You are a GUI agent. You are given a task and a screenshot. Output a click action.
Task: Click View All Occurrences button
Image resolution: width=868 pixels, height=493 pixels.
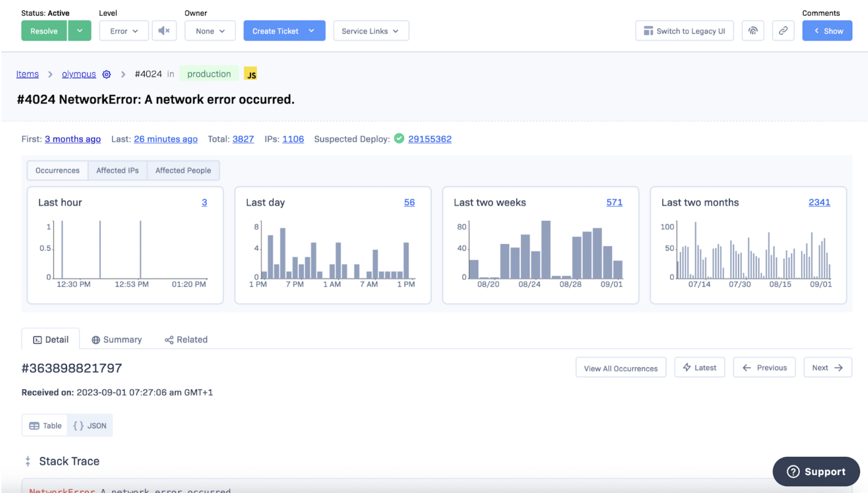click(621, 368)
